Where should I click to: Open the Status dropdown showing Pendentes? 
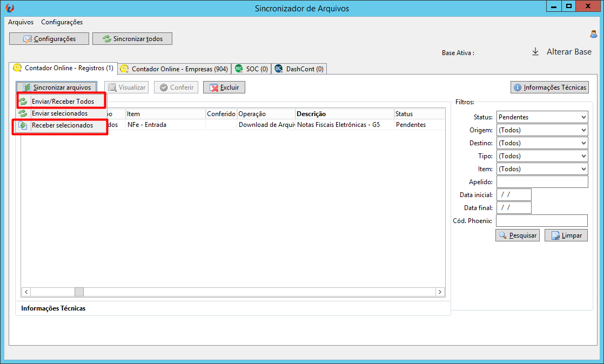pos(542,117)
